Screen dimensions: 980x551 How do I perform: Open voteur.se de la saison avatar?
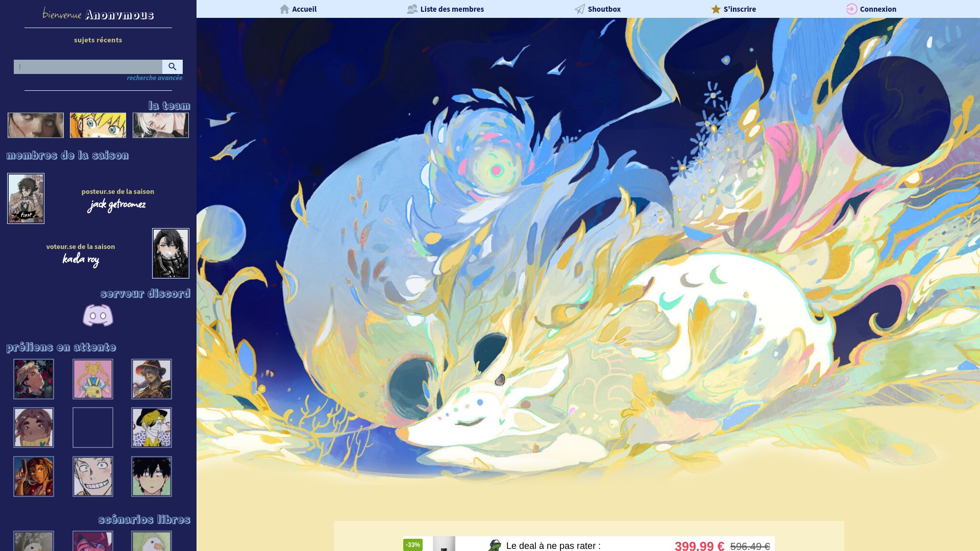point(170,253)
